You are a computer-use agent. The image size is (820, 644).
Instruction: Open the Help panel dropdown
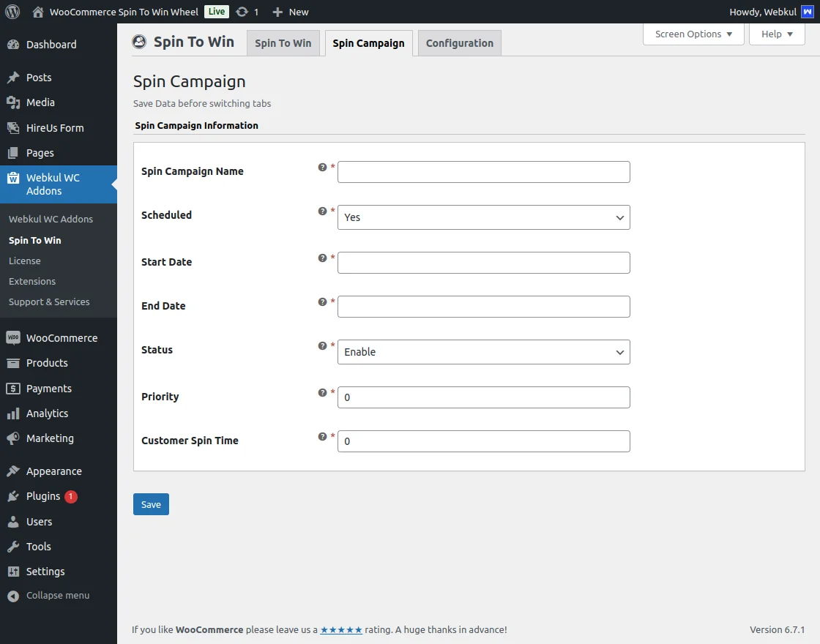tap(776, 34)
